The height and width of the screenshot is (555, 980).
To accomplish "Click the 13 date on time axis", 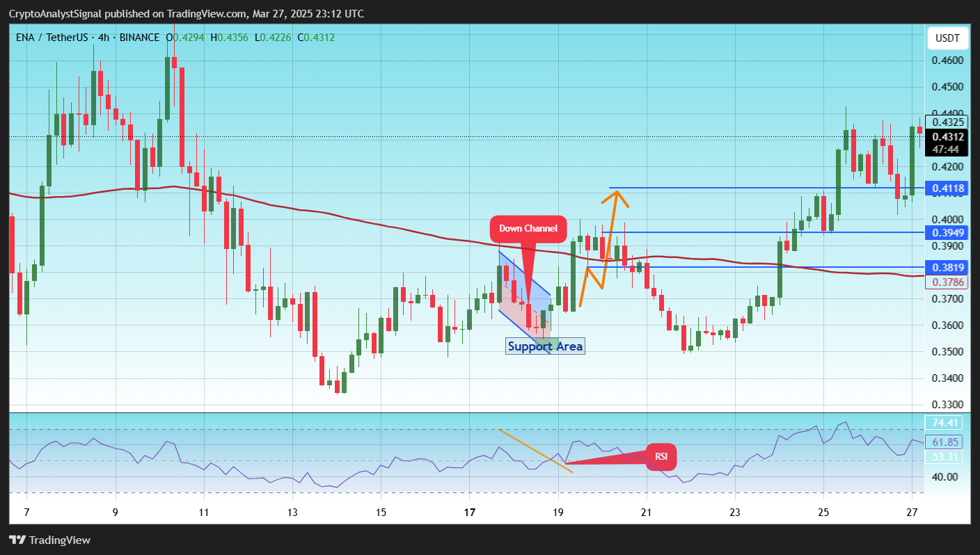I will point(292,513).
